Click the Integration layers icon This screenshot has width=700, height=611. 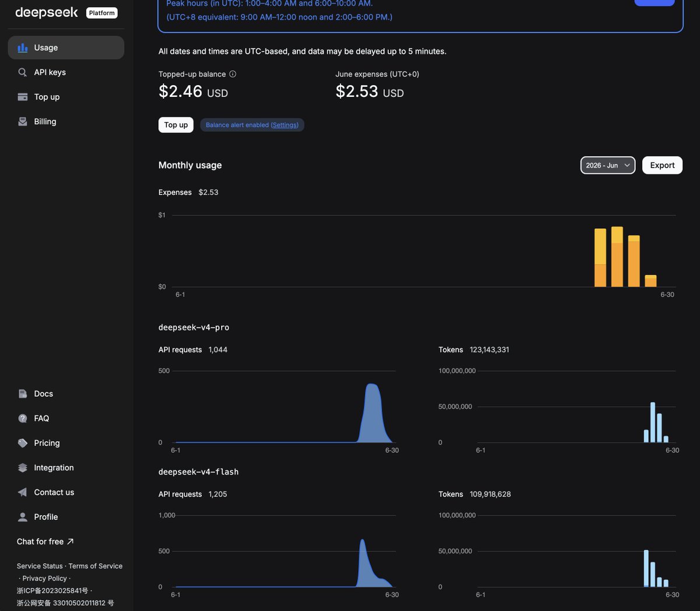[x=23, y=467]
